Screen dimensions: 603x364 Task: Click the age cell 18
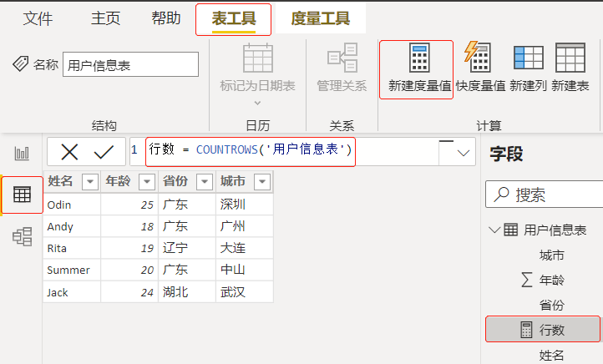tap(129, 226)
